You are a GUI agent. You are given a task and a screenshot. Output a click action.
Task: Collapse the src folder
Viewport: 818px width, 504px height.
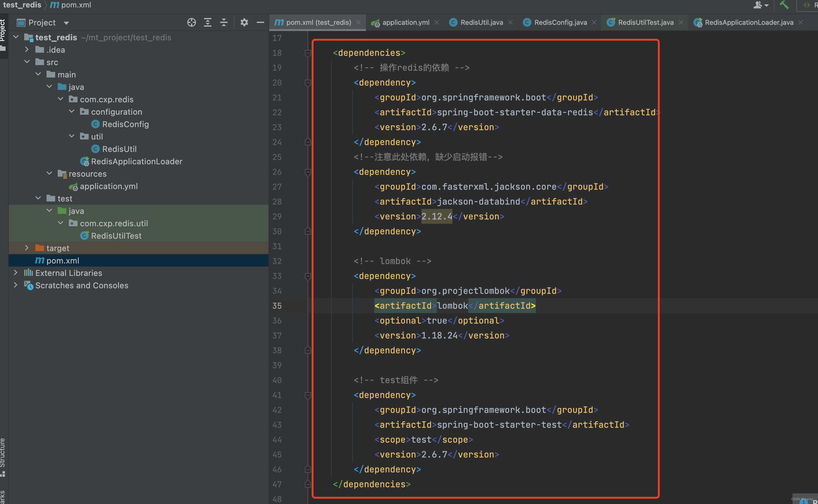tap(27, 62)
